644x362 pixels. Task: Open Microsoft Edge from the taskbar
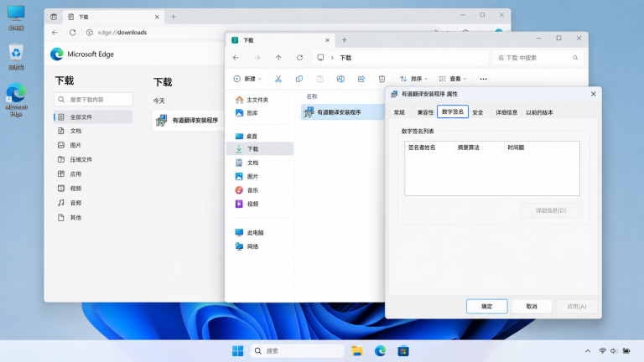380,351
